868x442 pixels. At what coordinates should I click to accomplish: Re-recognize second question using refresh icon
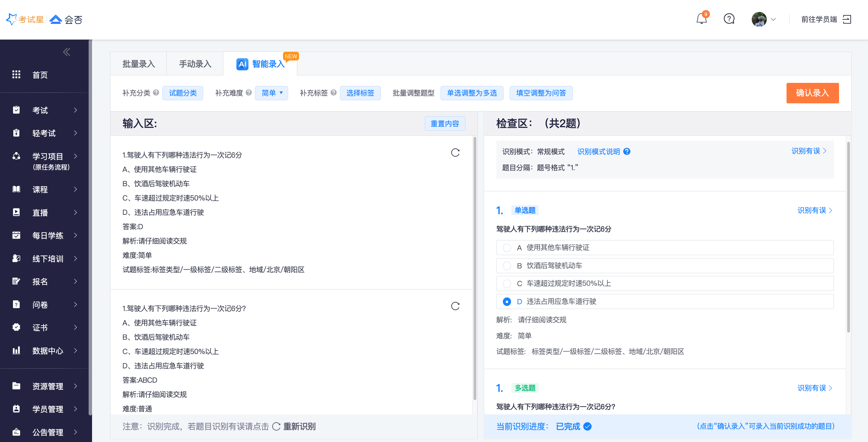point(455,306)
